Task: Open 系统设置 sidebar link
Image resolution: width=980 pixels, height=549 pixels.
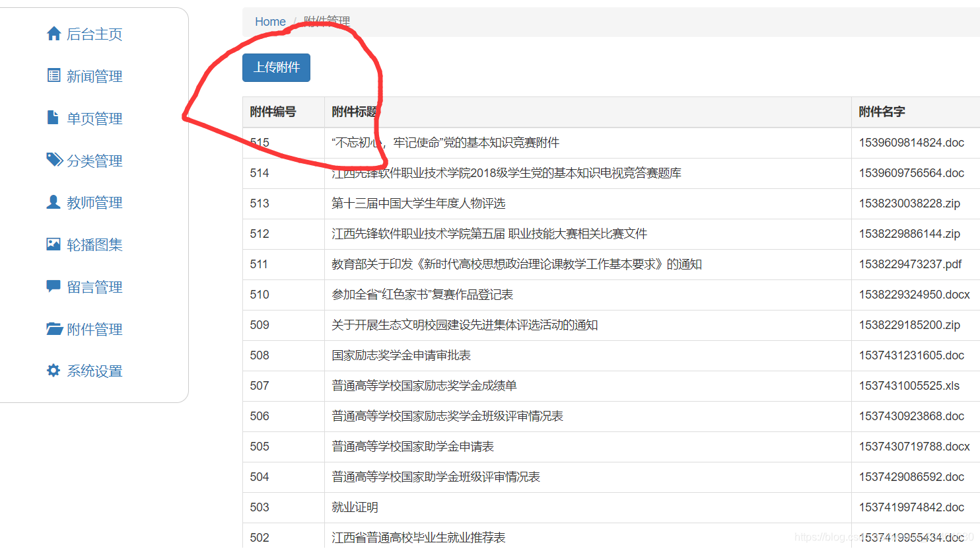Action: [94, 371]
